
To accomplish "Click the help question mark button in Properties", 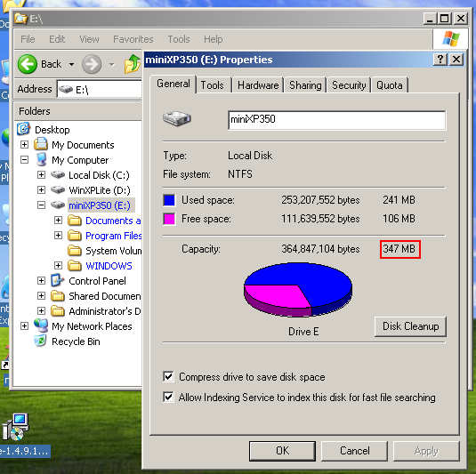I will (x=440, y=60).
